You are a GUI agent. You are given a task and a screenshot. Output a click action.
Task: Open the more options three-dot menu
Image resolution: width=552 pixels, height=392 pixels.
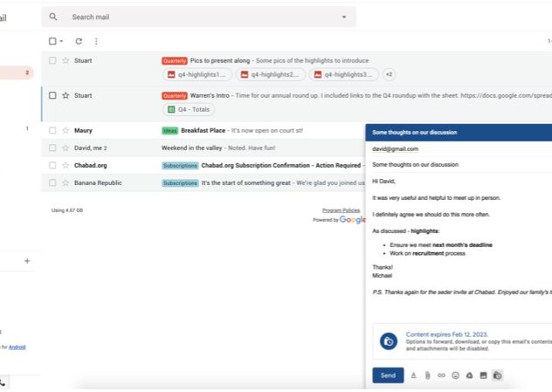point(96,41)
